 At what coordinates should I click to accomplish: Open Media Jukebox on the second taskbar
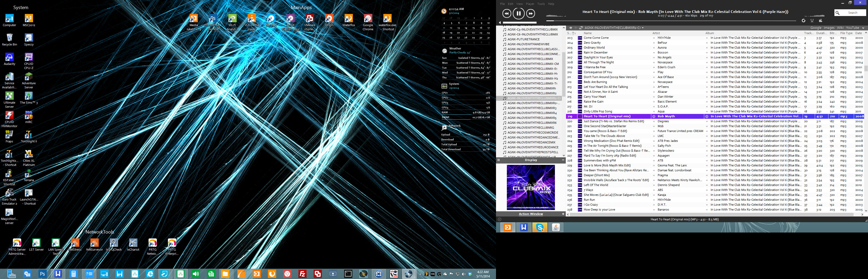(507, 227)
